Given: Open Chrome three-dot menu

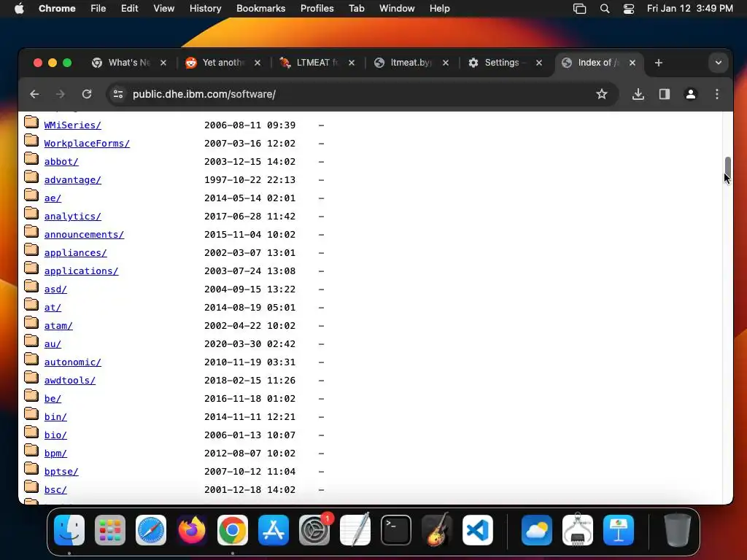Looking at the screenshot, I should pos(716,94).
